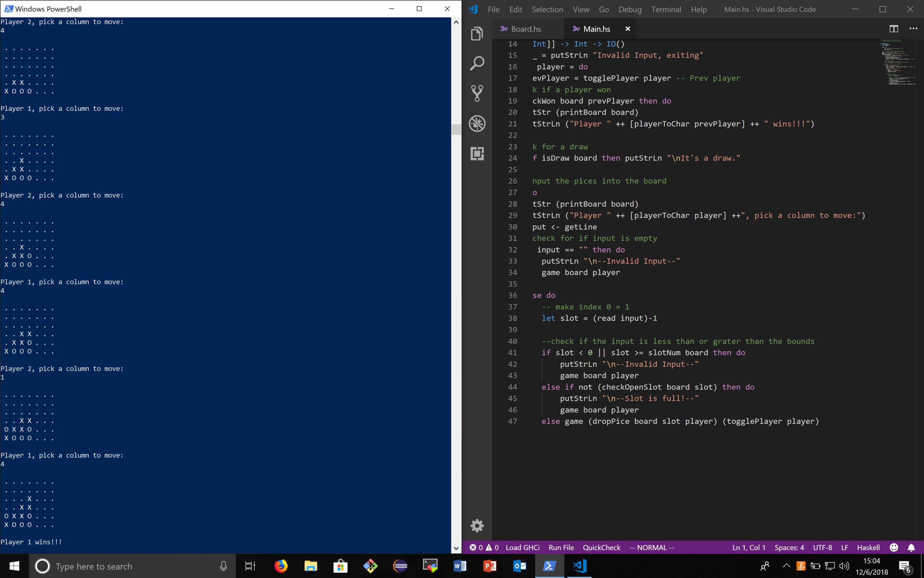Click the People icon in the taskbar
The image size is (924, 578).
(765, 566)
